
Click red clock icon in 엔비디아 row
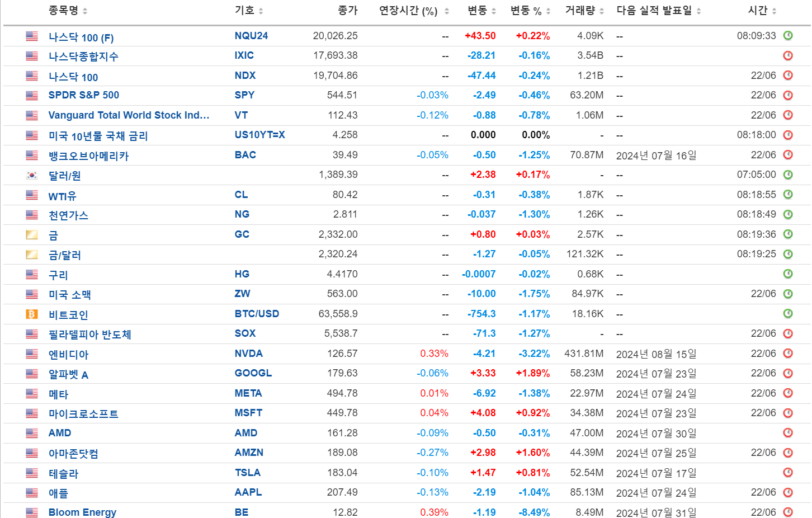tap(788, 354)
